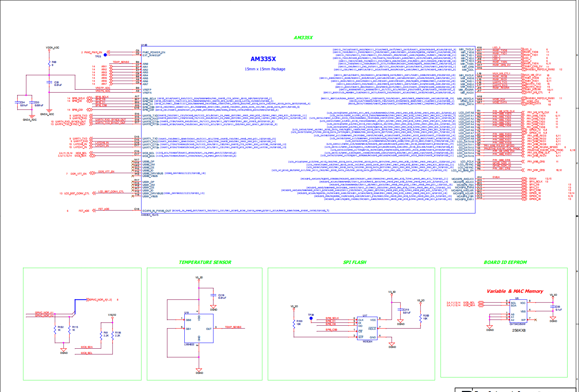The image size is (579, 392).
Task: Click the MII1_COL pin name
Action: click(x=467, y=70)
